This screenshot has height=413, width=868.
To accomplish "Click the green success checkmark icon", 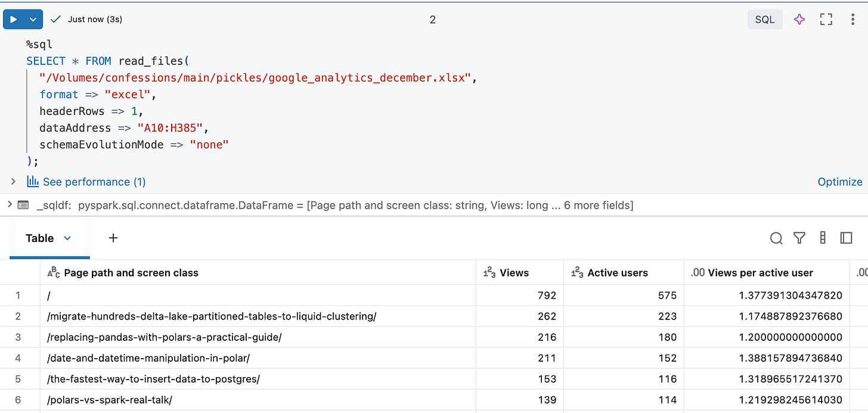I will pyautogui.click(x=55, y=19).
